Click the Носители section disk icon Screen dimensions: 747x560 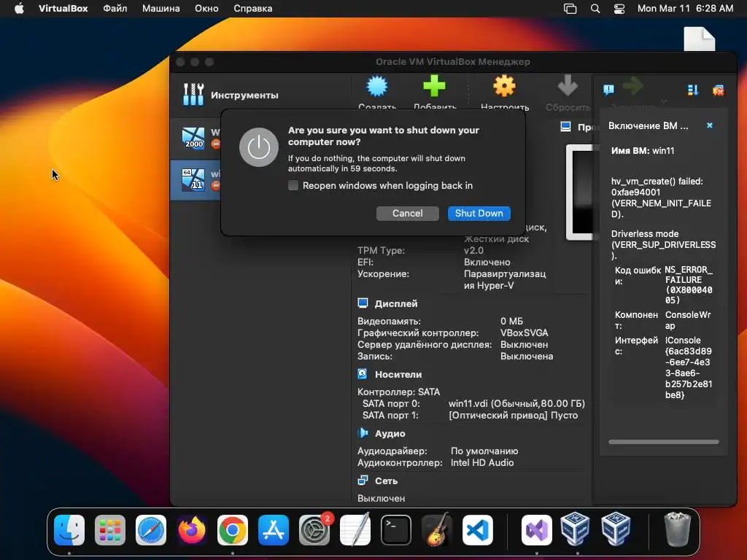click(363, 374)
